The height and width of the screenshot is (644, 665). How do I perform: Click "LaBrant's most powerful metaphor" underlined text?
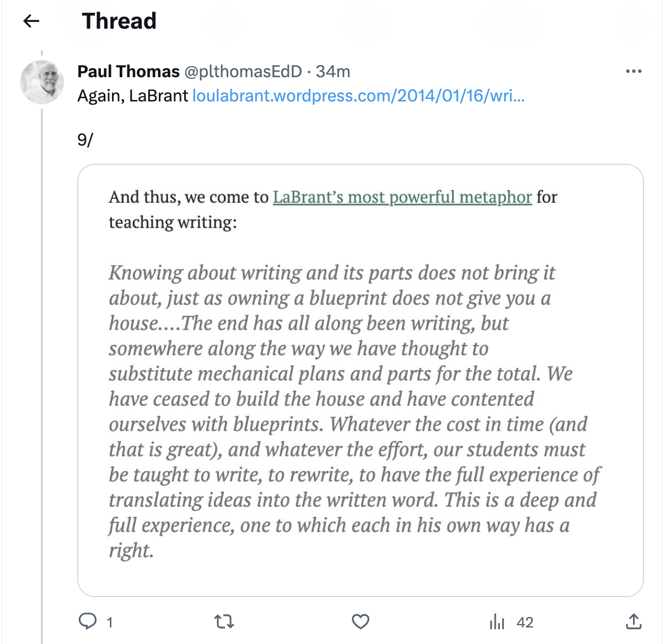pos(402,197)
